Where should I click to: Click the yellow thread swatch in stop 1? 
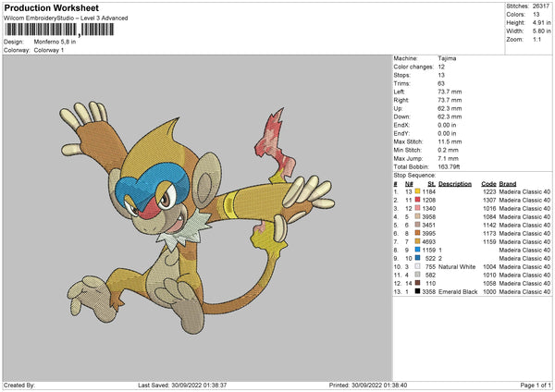click(418, 190)
